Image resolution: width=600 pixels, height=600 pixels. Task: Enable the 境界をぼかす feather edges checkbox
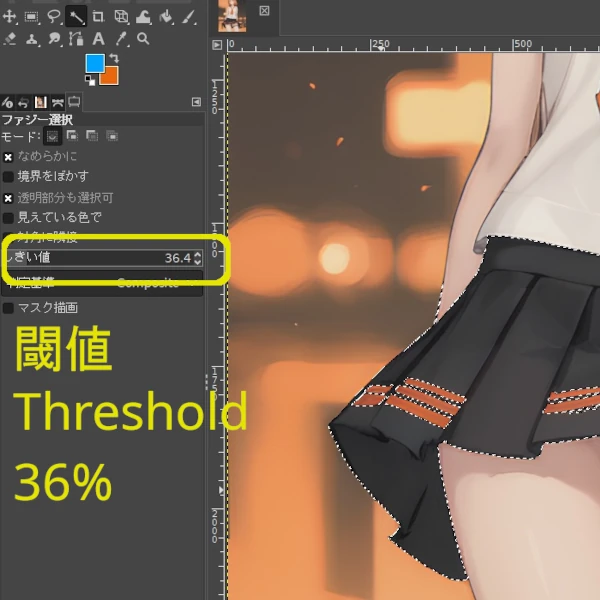(8, 177)
